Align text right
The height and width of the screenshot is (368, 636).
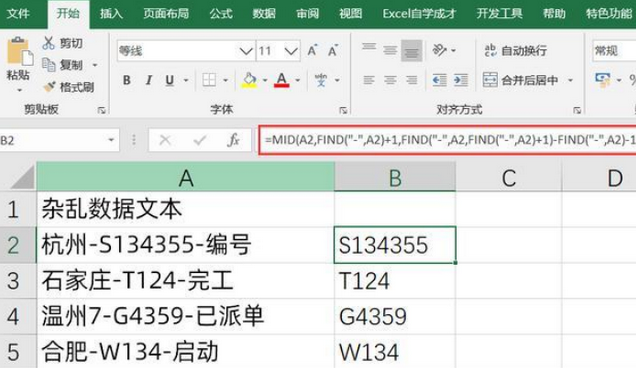pos(412,80)
